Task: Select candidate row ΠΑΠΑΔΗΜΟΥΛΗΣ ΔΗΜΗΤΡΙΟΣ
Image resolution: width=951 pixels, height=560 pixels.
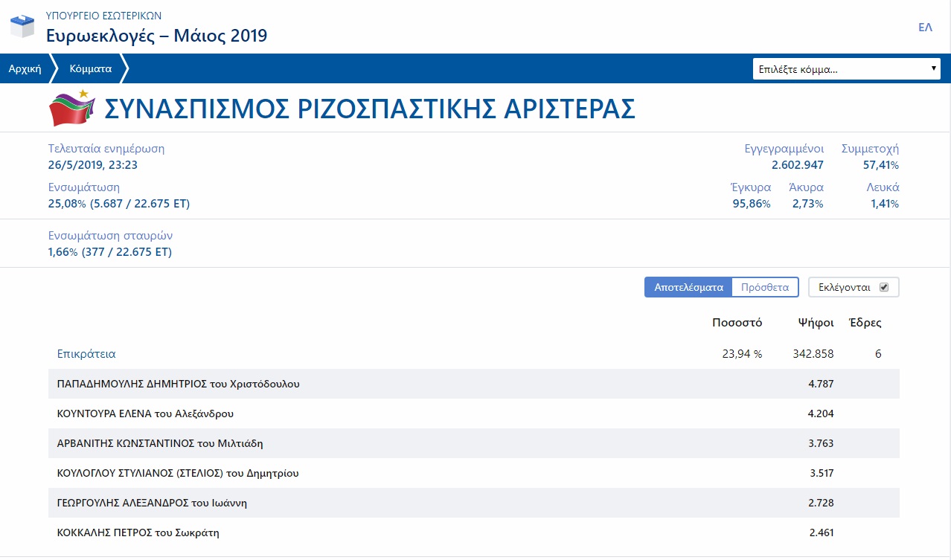Action: [x=179, y=384]
